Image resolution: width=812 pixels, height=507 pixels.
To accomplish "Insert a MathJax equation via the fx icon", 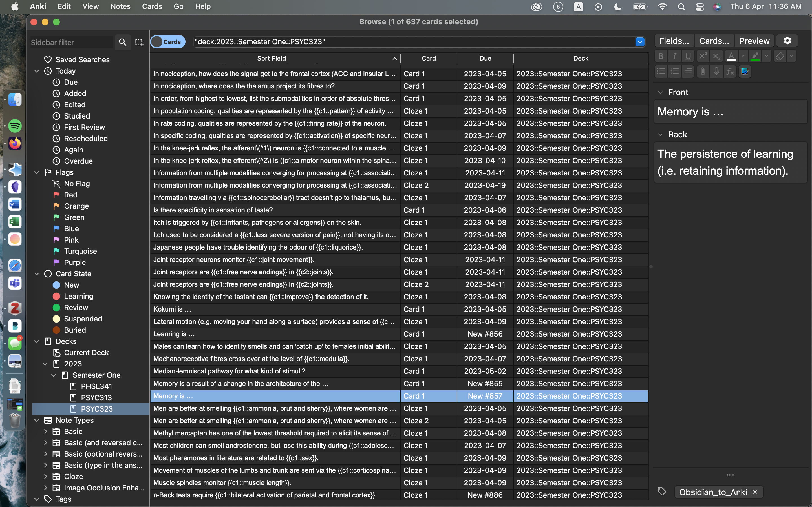I will 731,71.
